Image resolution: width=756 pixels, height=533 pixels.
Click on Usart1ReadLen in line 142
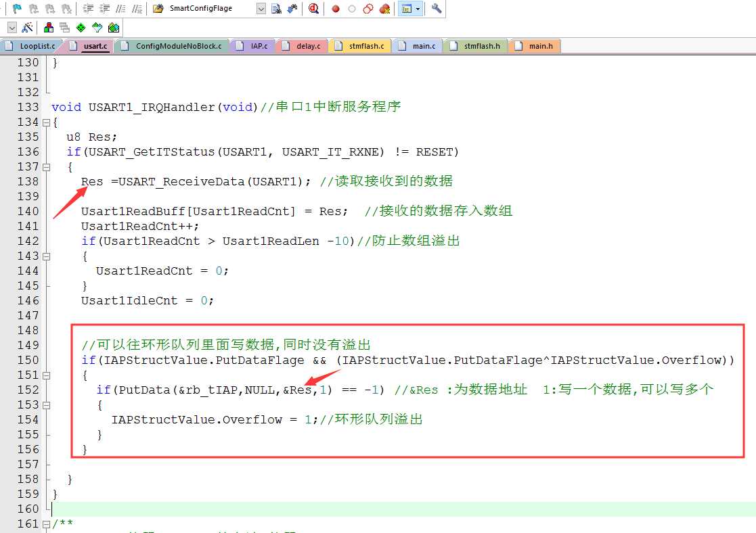[x=271, y=241]
